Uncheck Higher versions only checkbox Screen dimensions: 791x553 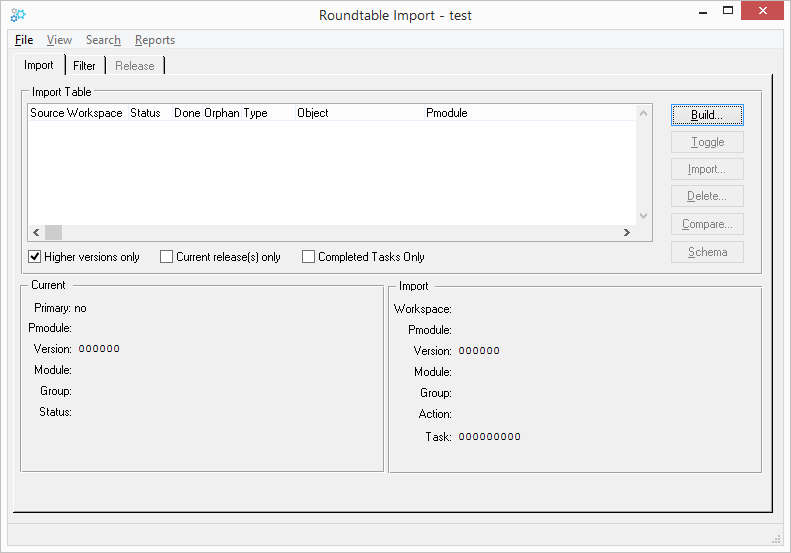34,257
